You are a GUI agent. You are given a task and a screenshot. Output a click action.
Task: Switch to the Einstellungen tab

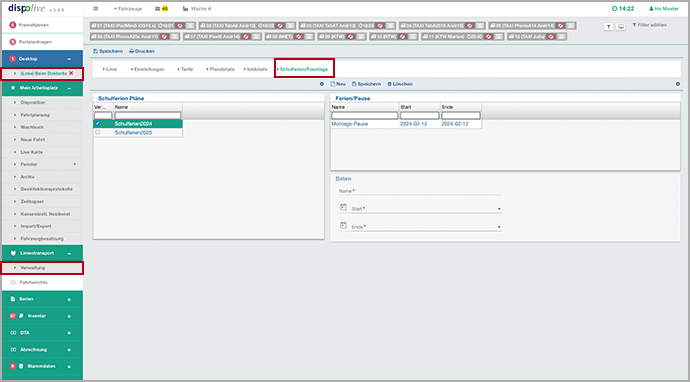click(147, 69)
